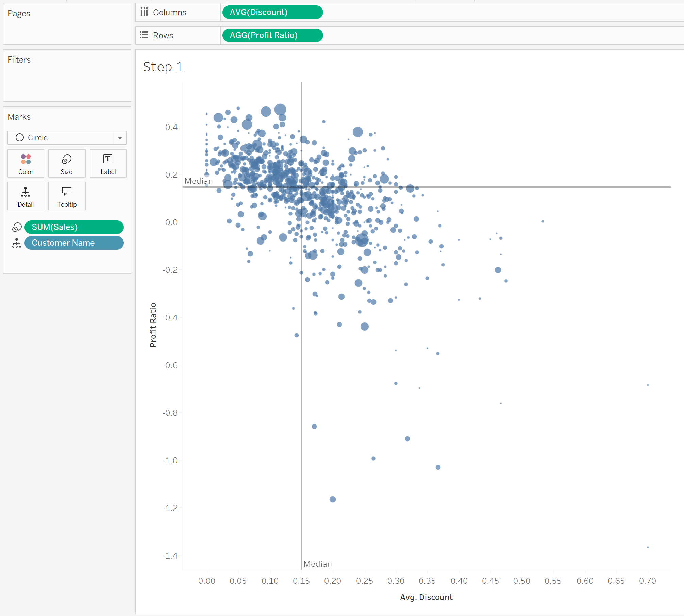Click the Columns shelf label
This screenshot has width=684, height=616.
point(170,13)
